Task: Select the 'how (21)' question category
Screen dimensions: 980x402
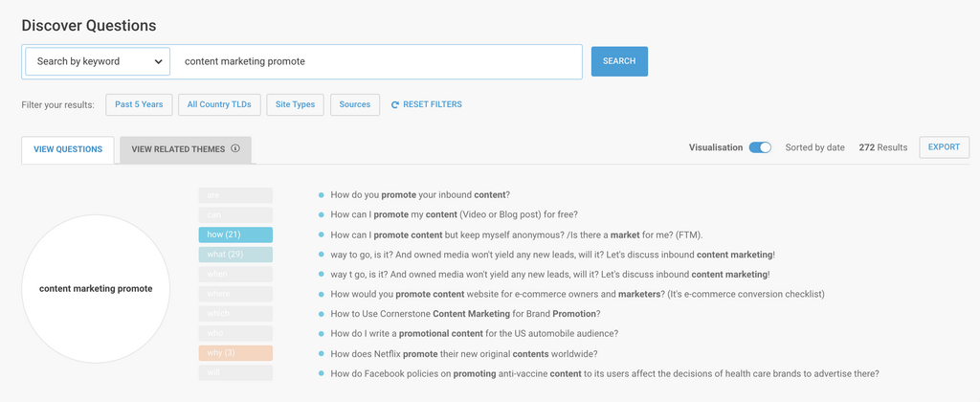Action: pos(235,234)
